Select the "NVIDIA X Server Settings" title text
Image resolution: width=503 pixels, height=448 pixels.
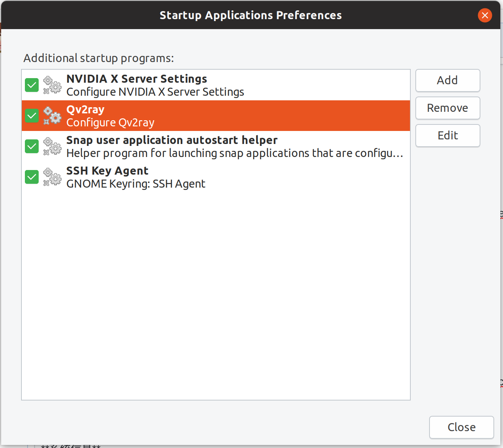(x=137, y=79)
